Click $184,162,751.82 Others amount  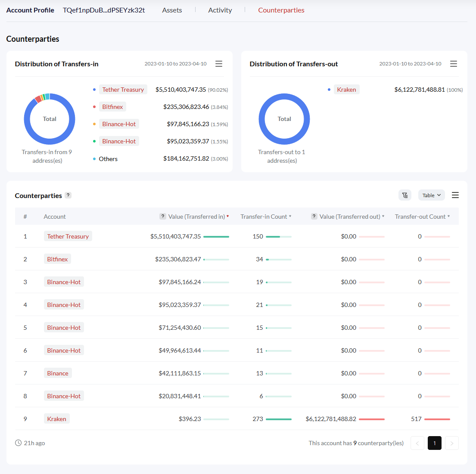186,158
